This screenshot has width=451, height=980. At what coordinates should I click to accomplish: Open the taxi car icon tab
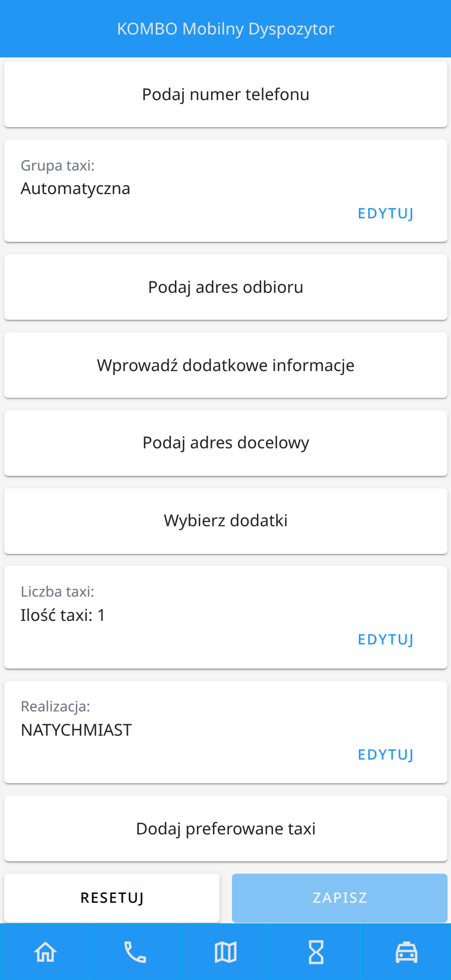(406, 952)
